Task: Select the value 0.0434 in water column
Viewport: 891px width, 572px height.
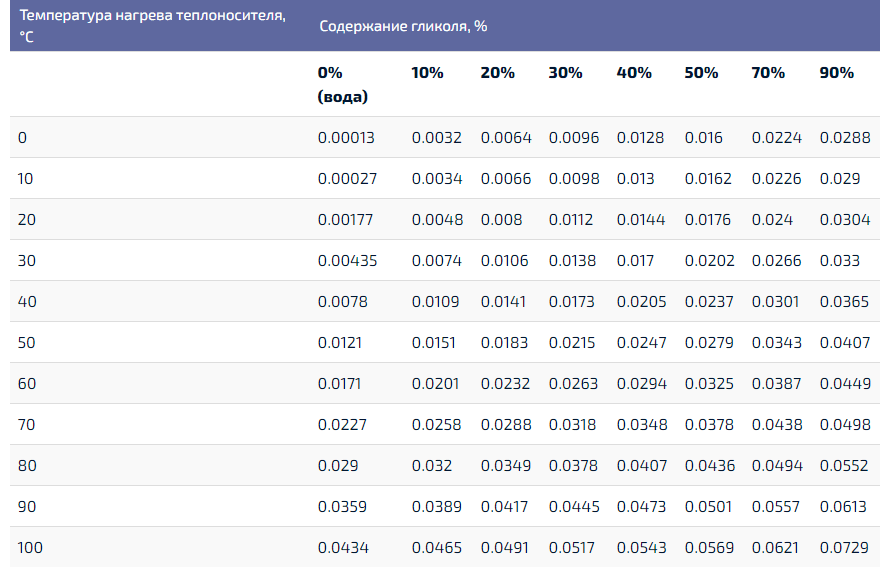Action: 342,548
